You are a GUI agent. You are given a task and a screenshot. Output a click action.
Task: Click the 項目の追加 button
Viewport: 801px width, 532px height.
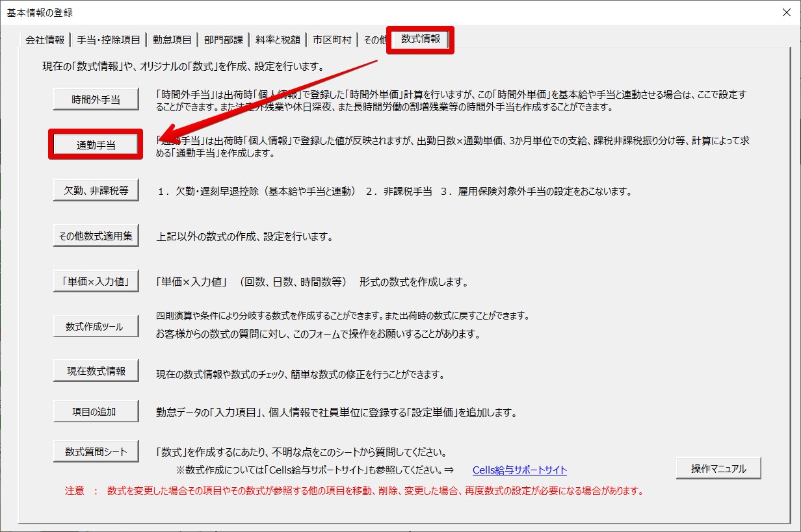click(96, 411)
